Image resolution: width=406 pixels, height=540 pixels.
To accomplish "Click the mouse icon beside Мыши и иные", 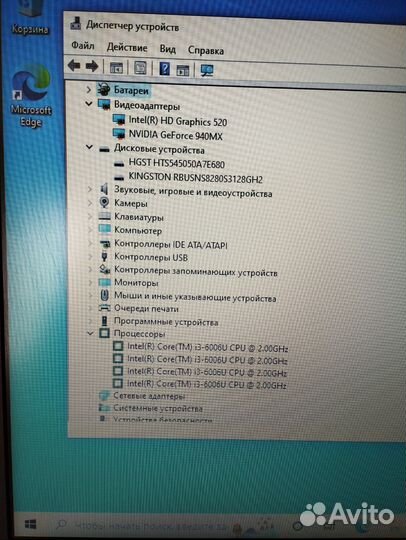I will [105, 295].
